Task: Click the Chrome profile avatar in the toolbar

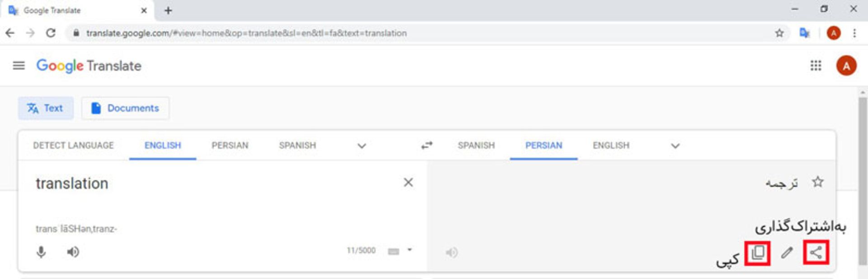Action: point(834,33)
